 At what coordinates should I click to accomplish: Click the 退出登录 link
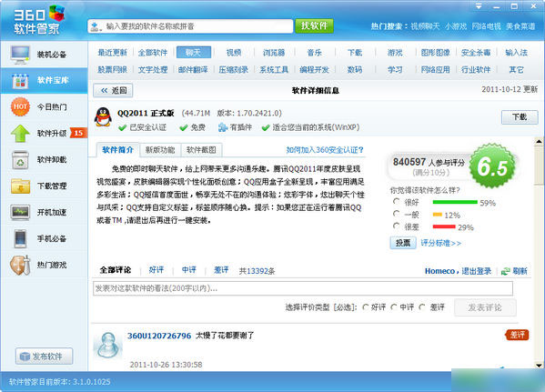point(476,271)
